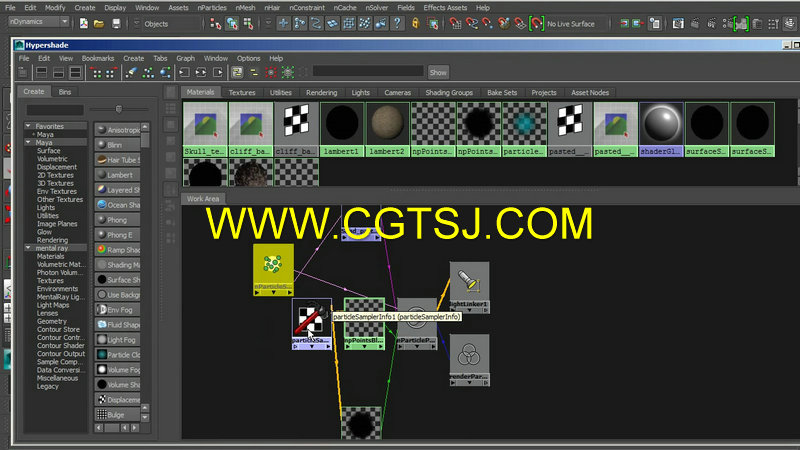800x450 pixels.
Task: Click the Show button in Hypershade toolbar
Action: click(x=438, y=72)
